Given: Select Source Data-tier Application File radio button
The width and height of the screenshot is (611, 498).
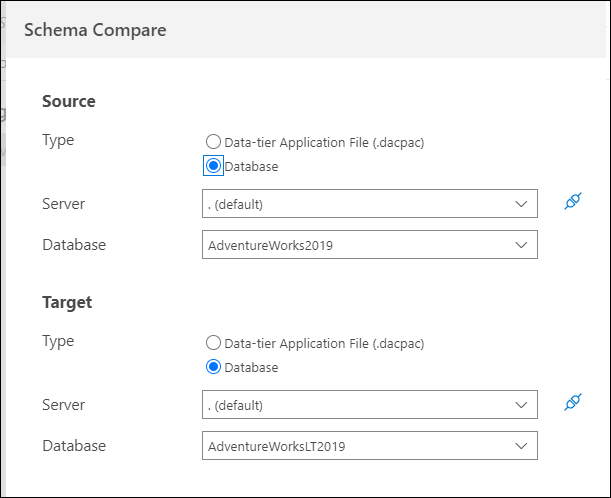Looking at the screenshot, I should coord(213,142).
